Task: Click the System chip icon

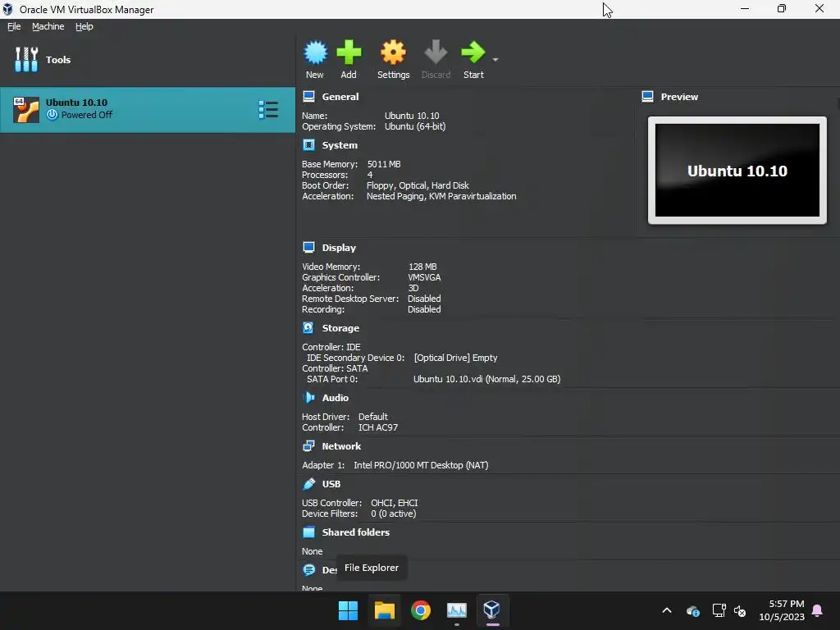Action: (x=309, y=145)
